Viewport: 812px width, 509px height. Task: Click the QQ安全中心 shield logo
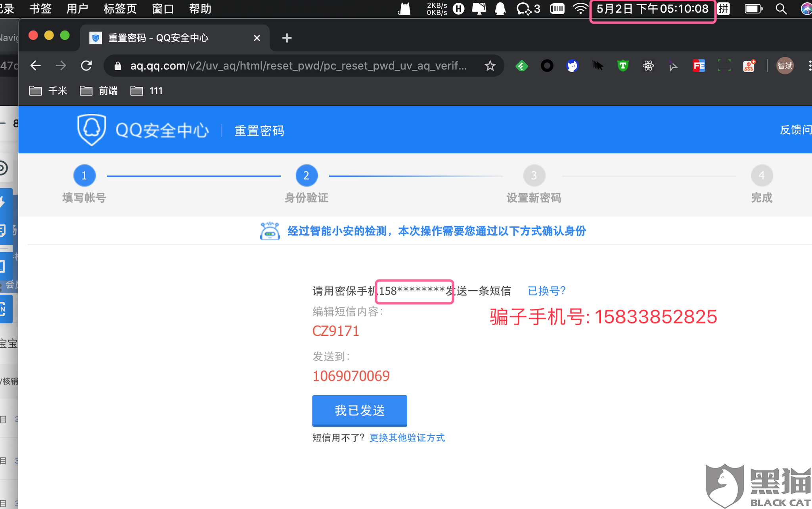(92, 130)
